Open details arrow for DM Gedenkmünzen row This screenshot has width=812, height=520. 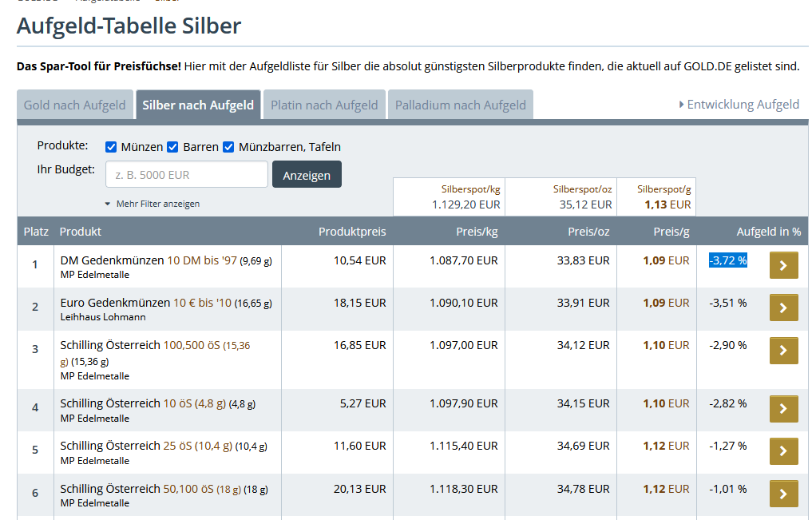point(783,265)
